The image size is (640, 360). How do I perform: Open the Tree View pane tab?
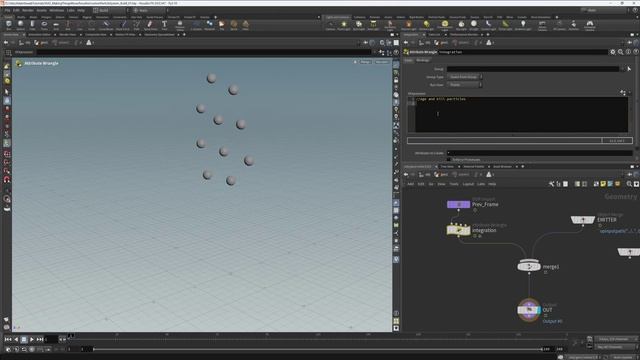pos(447,167)
